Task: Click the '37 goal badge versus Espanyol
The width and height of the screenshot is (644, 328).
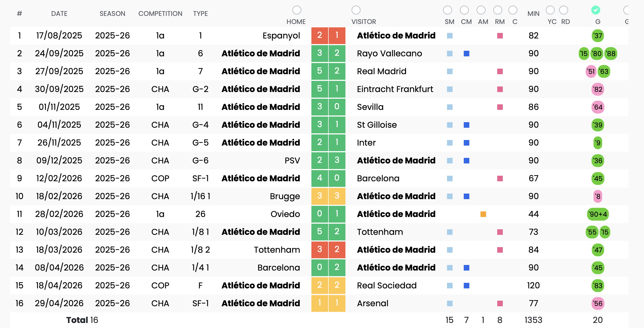Action: point(598,36)
